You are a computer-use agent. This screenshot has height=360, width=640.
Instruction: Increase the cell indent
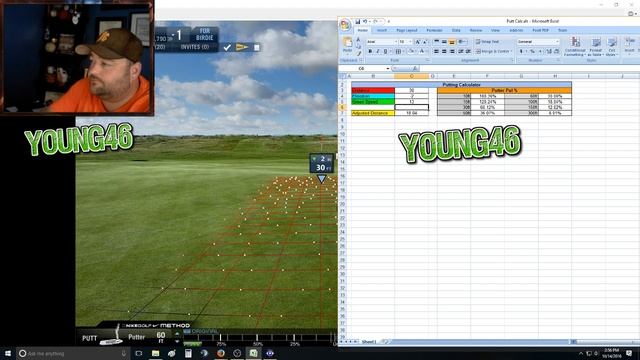tap(468, 51)
